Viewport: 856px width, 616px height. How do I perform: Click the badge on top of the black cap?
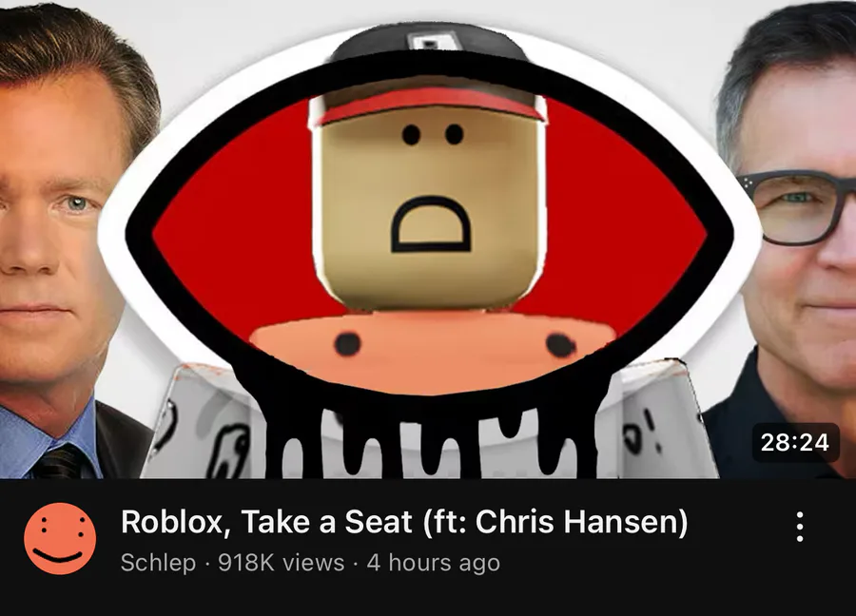pyautogui.click(x=429, y=42)
